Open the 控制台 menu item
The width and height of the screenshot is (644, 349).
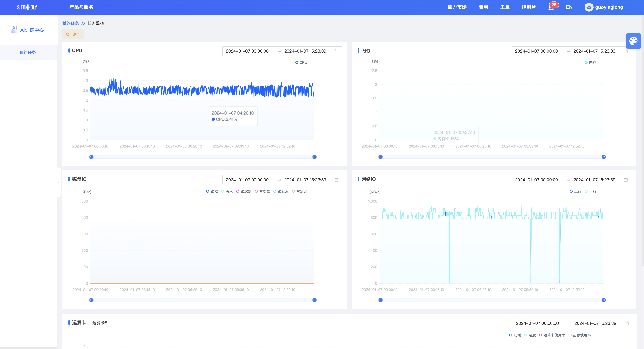click(529, 7)
